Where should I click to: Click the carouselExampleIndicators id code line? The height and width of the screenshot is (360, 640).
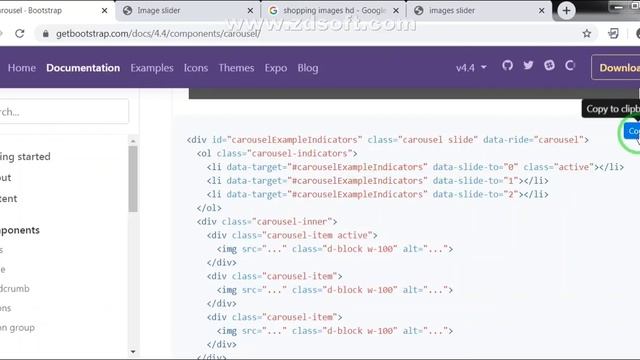tap(387, 140)
